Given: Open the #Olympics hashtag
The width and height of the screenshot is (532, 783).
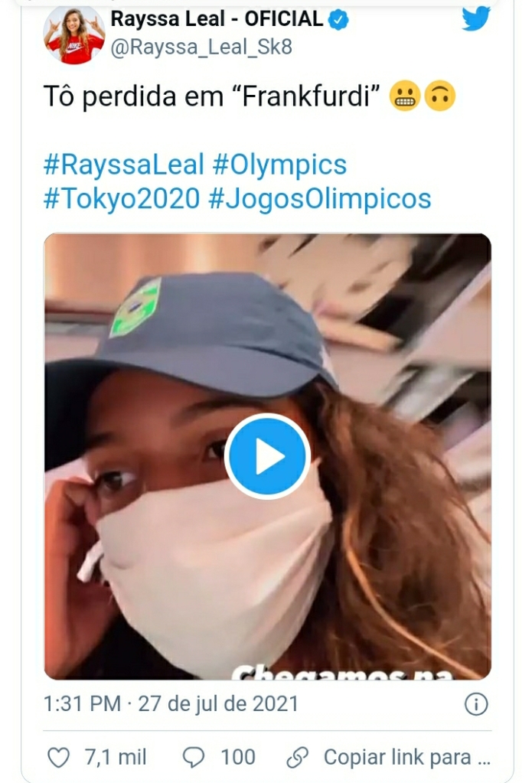Looking at the screenshot, I should click(279, 165).
